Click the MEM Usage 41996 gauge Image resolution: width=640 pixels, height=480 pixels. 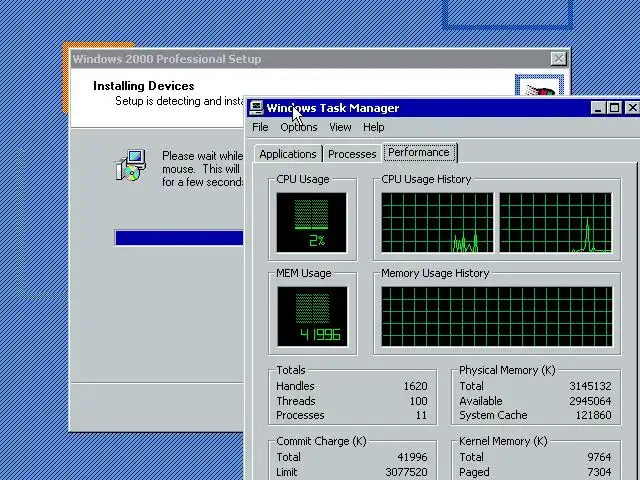[x=312, y=317]
